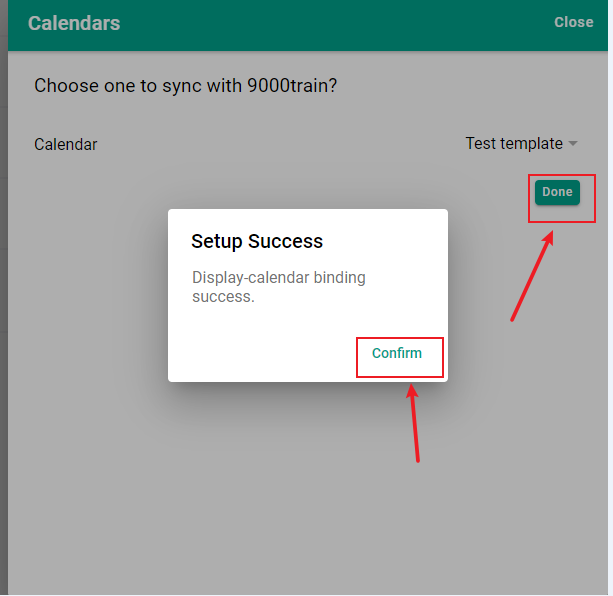Click the dark strip left of the panel
This screenshot has height=596, width=613.
[4, 298]
